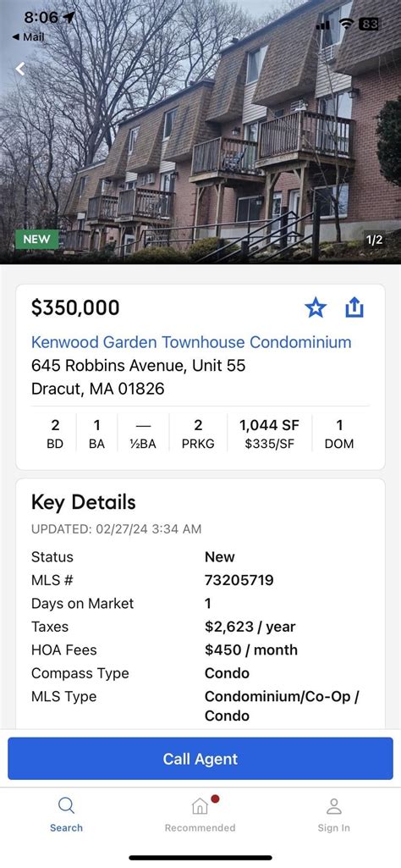Switch to the Recommended tab label
Image resolution: width=401 pixels, height=868 pixels.
(200, 827)
